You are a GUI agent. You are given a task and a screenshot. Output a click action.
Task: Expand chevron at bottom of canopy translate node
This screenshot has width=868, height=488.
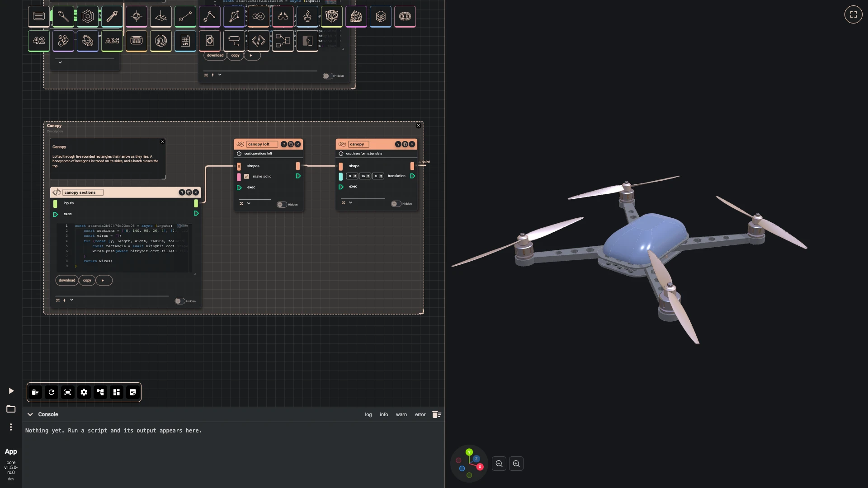350,203
